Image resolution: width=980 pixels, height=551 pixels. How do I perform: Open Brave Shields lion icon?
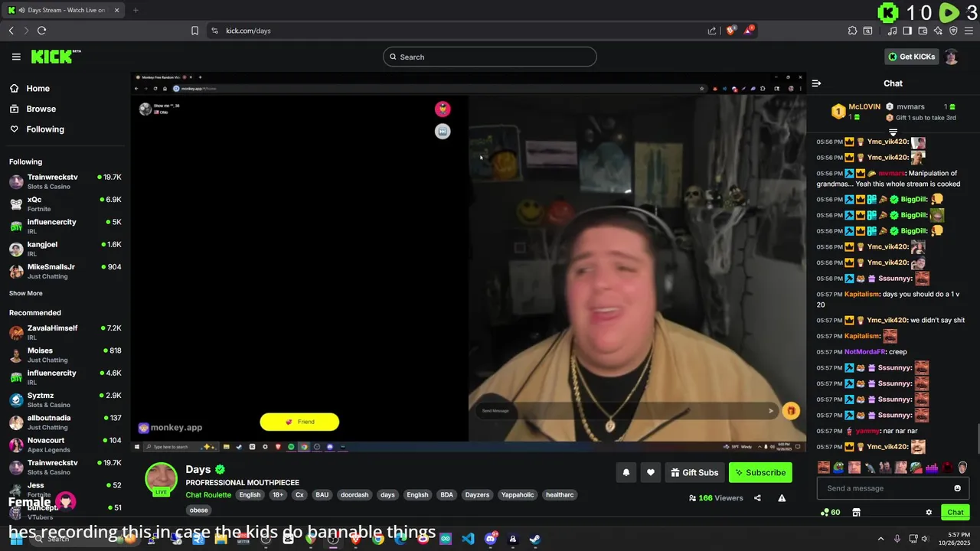(x=731, y=31)
